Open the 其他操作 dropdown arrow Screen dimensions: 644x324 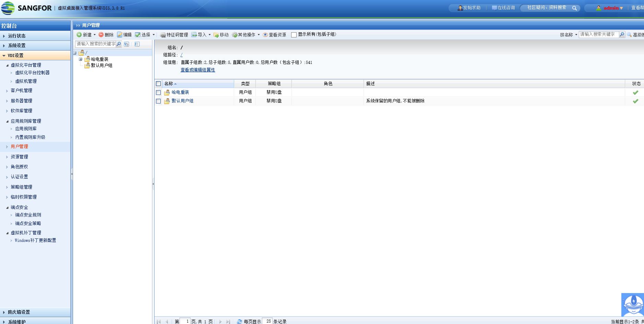coord(258,35)
